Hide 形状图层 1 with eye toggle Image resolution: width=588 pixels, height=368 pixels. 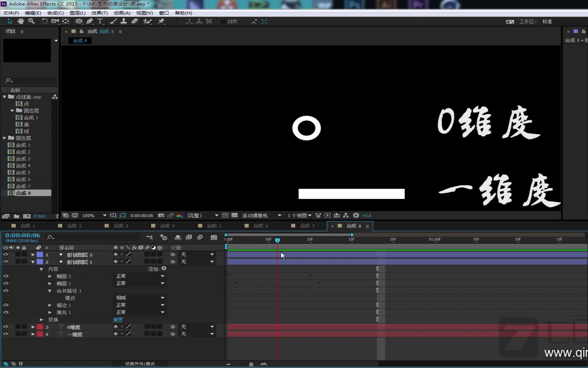click(x=5, y=262)
